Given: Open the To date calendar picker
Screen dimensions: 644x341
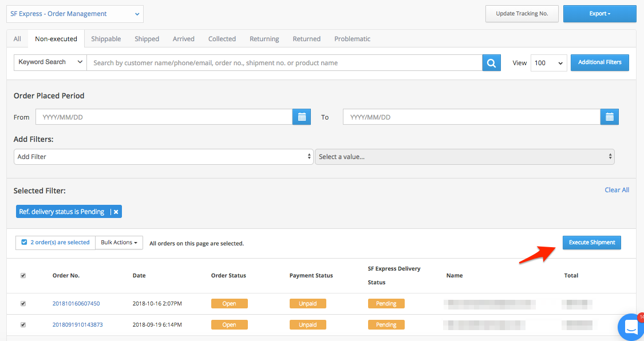Looking at the screenshot, I should (x=610, y=117).
